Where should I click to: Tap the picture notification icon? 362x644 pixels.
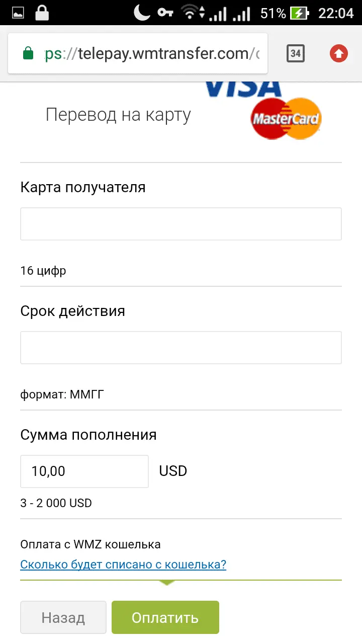(x=18, y=13)
